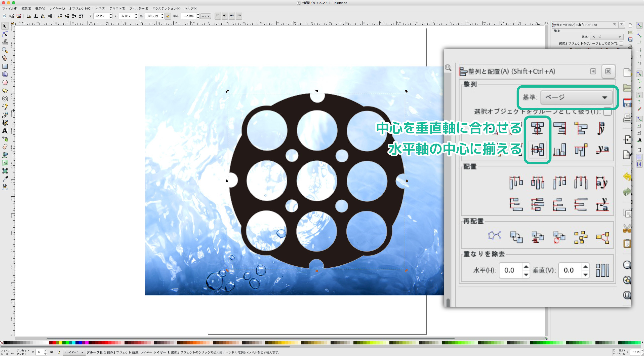
Task: Check 選択オブジェクトをグループとして扱う box in docked panel
Action: (x=621, y=44)
